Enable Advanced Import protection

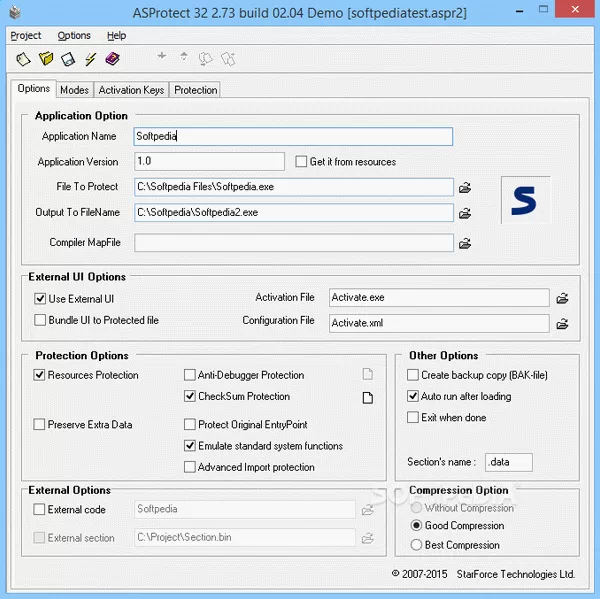coord(190,467)
